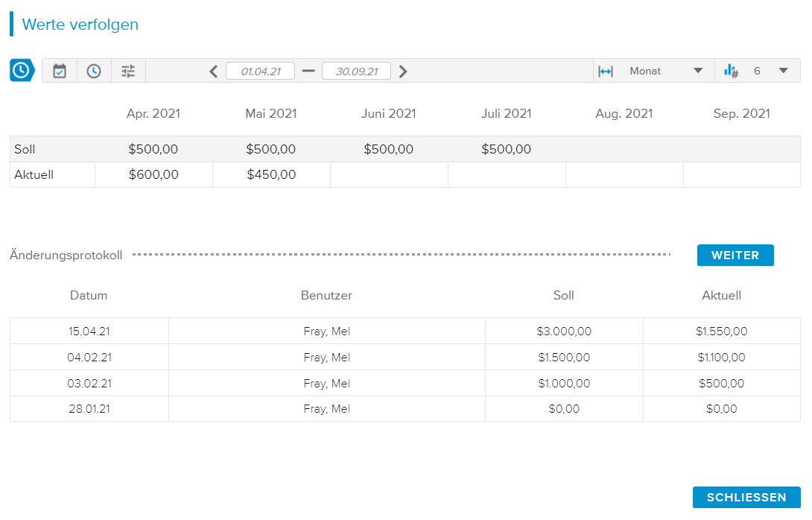The width and height of the screenshot is (812, 520).
Task: Select the Aktuell cell for Mai 2021
Action: pyautogui.click(x=271, y=175)
